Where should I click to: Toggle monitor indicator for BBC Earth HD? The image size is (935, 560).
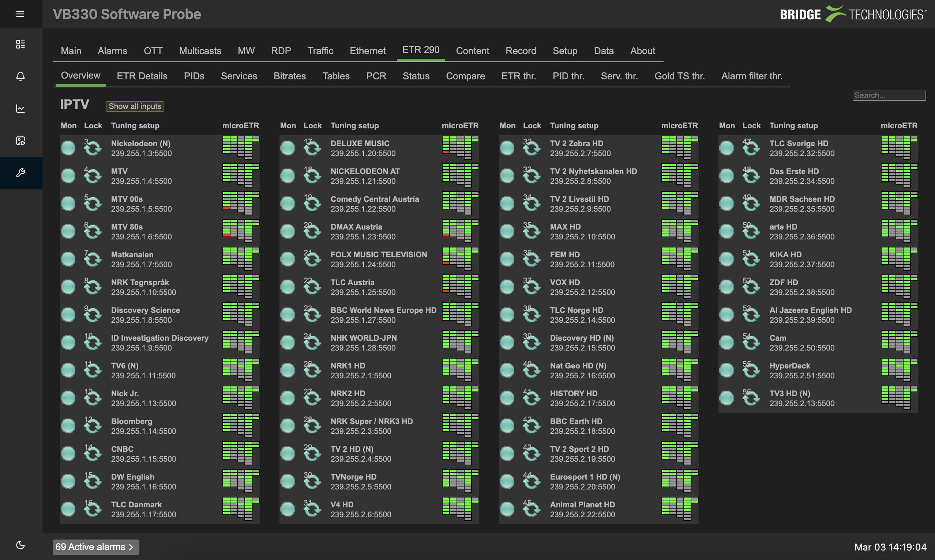click(507, 426)
